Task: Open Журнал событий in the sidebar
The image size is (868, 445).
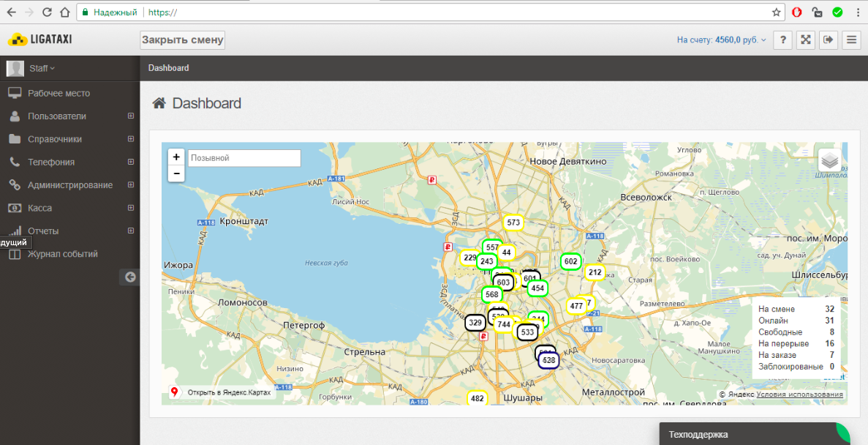Action: (x=62, y=254)
